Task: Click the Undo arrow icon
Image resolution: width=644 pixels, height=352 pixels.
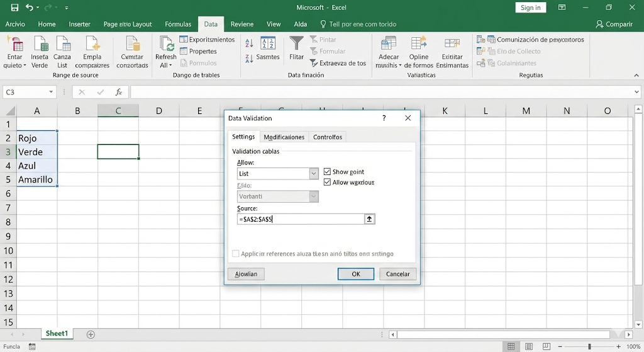Action: 30,8
